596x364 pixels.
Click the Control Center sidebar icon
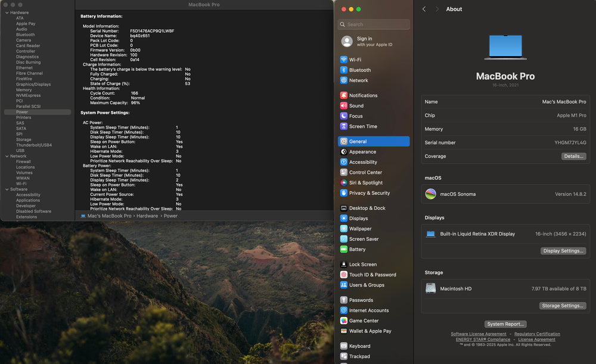pyautogui.click(x=344, y=173)
